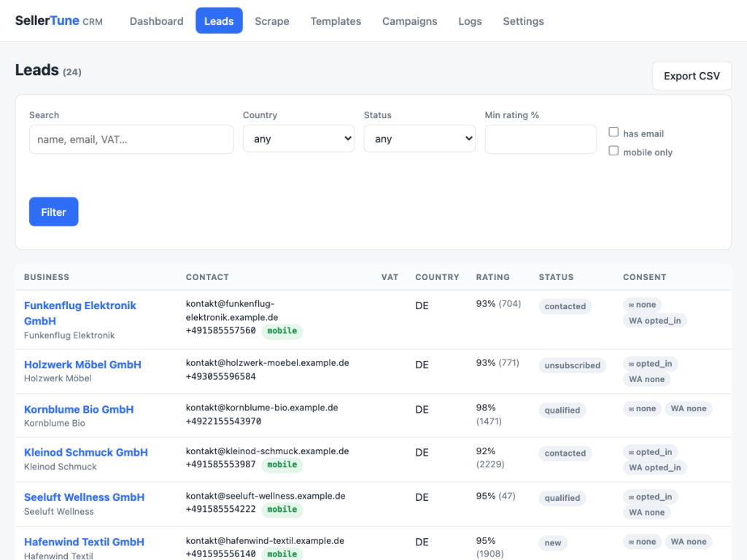Viewport: 747px width, 560px height.
Task: Click the contacted status badge for Kleinod Schmuck
Action: [565, 453]
